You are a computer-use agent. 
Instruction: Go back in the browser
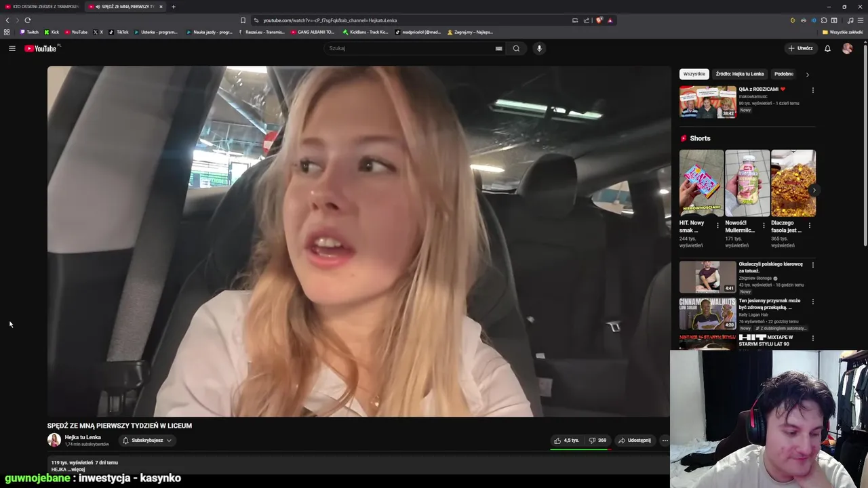[7, 20]
